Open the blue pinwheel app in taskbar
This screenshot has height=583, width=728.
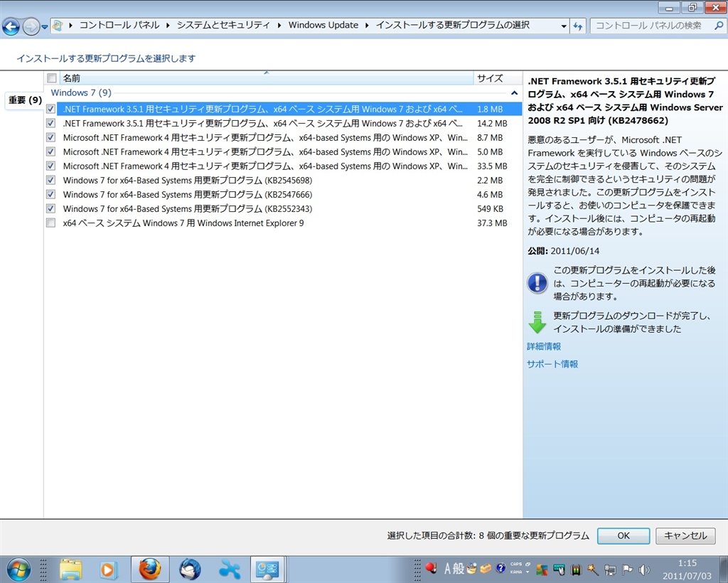pyautogui.click(x=230, y=569)
